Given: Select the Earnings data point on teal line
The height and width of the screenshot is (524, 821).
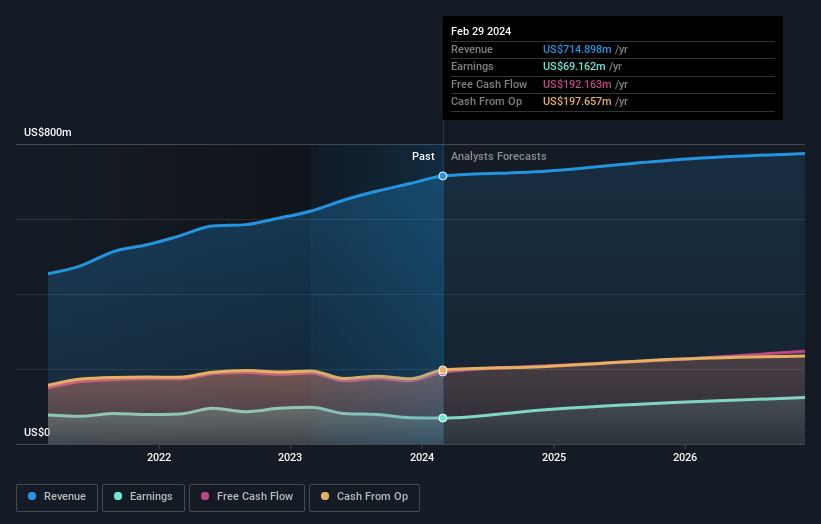Looking at the screenshot, I should tap(443, 418).
